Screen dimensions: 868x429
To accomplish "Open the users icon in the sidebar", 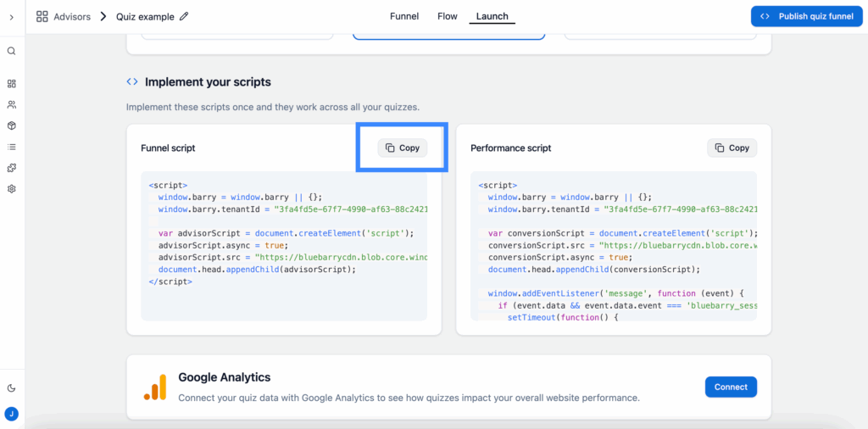I will pyautogui.click(x=12, y=104).
